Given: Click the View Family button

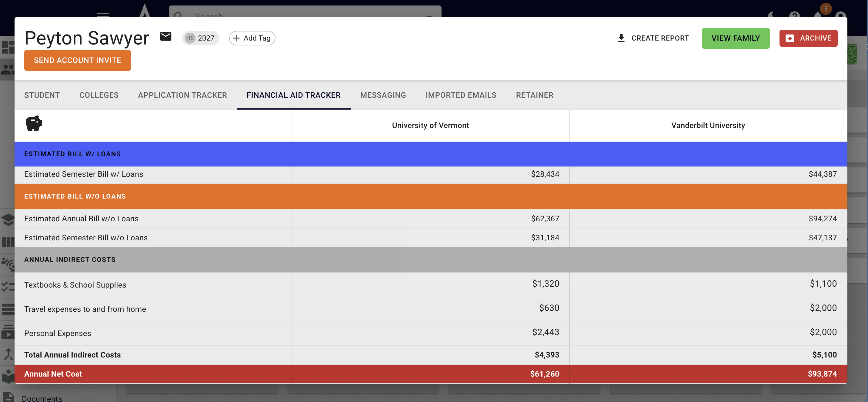Looking at the screenshot, I should [x=736, y=38].
